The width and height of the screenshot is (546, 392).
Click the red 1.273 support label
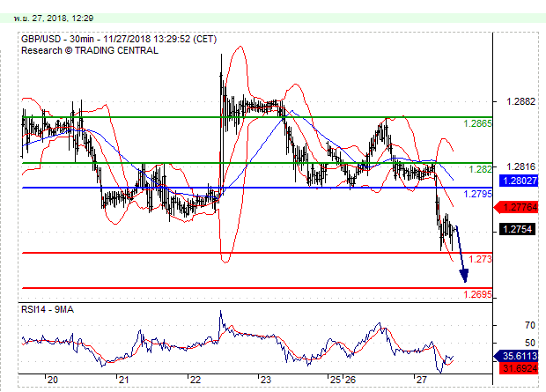(x=480, y=259)
